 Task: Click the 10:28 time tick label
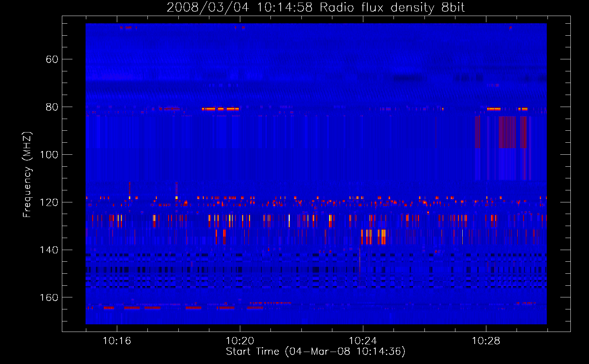pyautogui.click(x=486, y=341)
